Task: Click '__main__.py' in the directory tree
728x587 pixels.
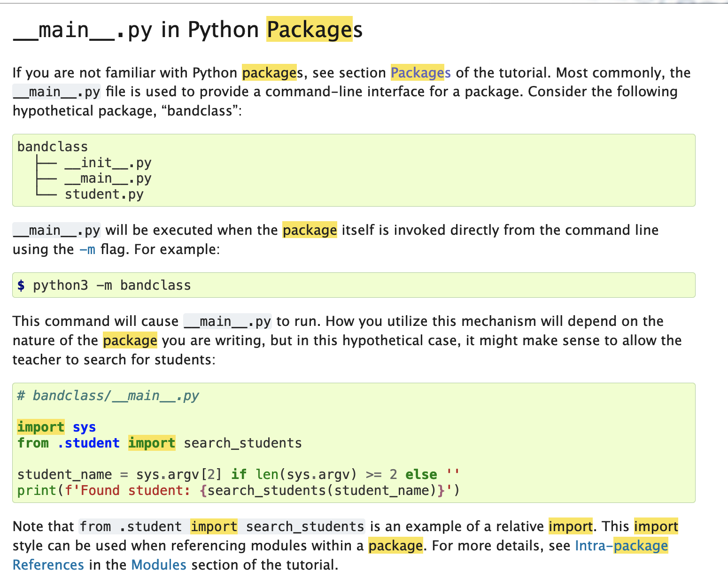Action: click(108, 178)
